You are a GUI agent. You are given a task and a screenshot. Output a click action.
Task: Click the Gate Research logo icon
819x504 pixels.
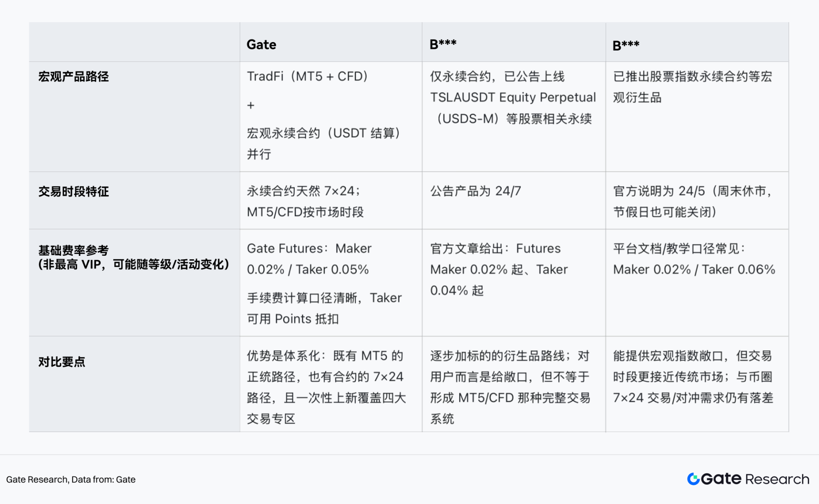(x=693, y=479)
